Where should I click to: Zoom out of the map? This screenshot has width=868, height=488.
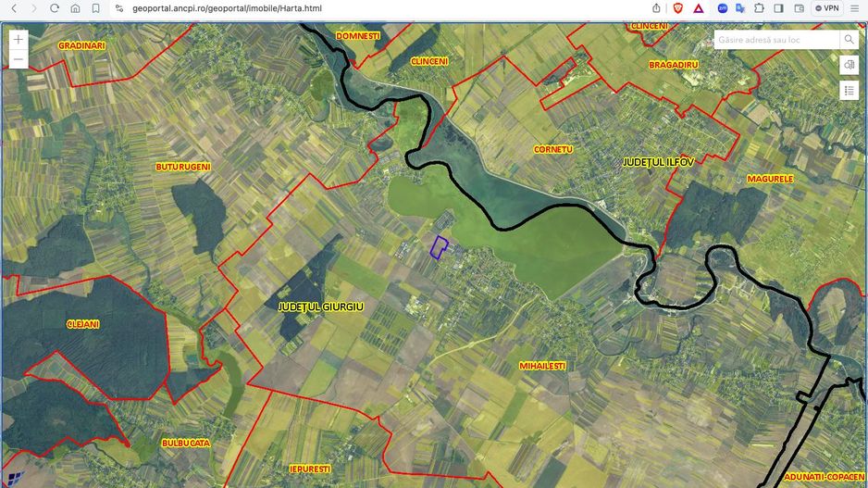click(19, 60)
